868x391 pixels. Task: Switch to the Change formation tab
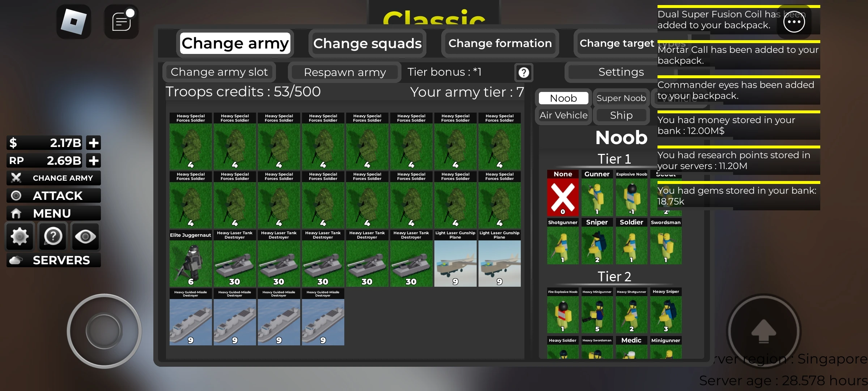(500, 43)
